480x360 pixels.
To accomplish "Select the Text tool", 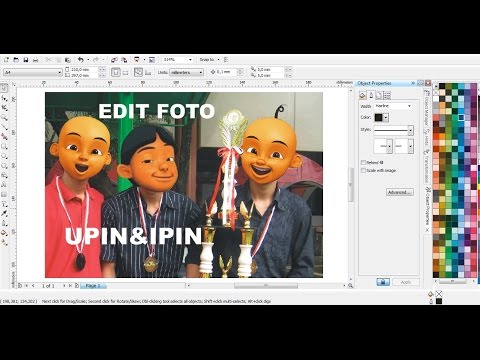I will coord(4,185).
